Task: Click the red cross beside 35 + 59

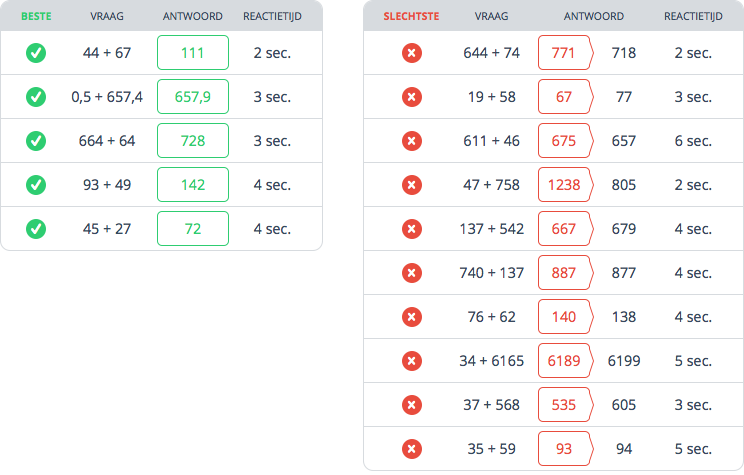Action: [412, 449]
